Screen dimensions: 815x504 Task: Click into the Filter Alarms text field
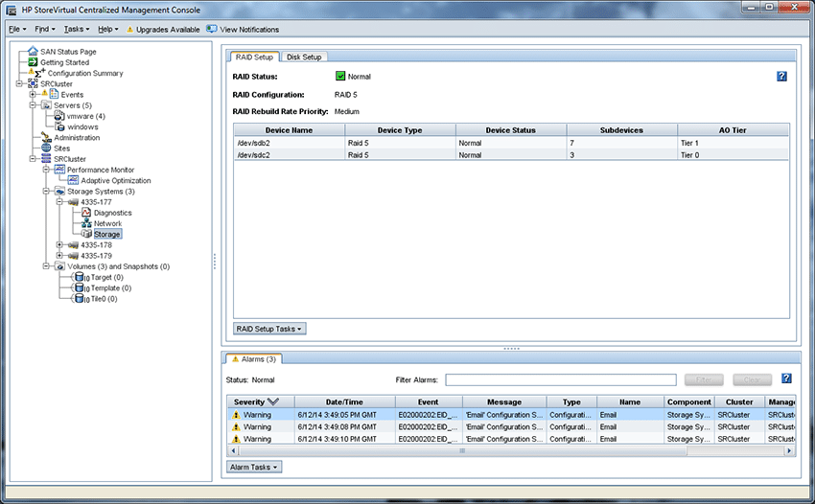click(560, 379)
